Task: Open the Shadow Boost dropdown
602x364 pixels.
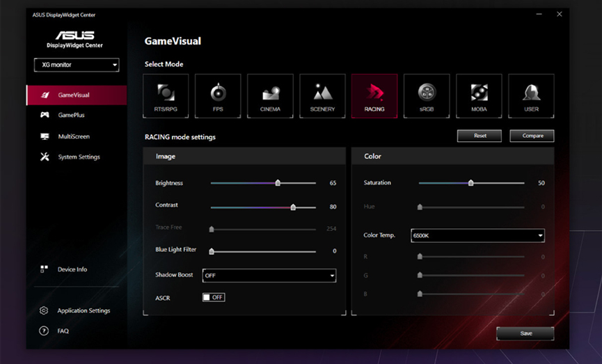Action: 269,276
